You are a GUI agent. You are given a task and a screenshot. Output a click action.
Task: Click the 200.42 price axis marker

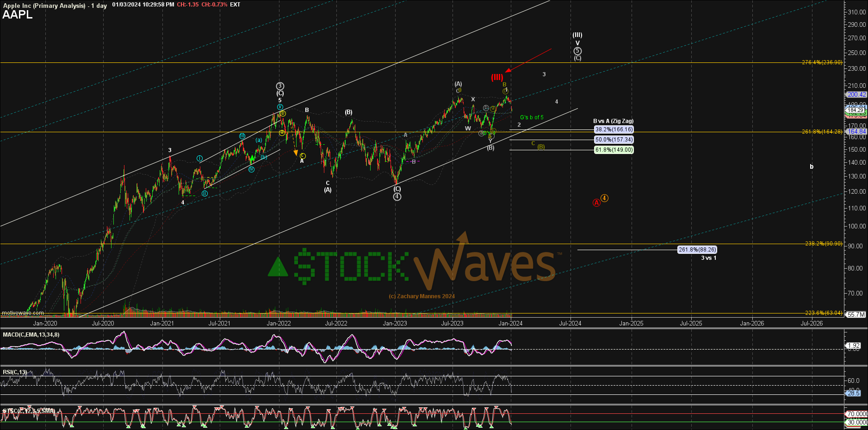click(x=856, y=94)
